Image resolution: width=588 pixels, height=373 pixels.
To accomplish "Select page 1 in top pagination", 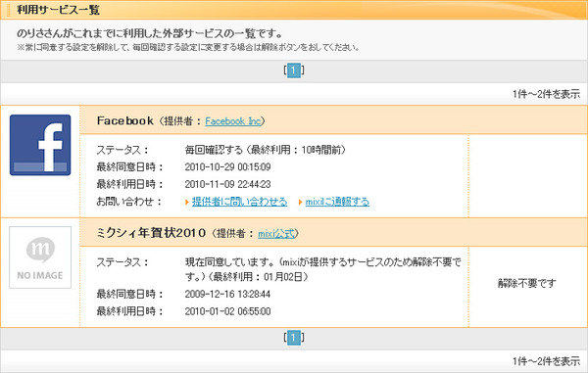I will [x=294, y=70].
